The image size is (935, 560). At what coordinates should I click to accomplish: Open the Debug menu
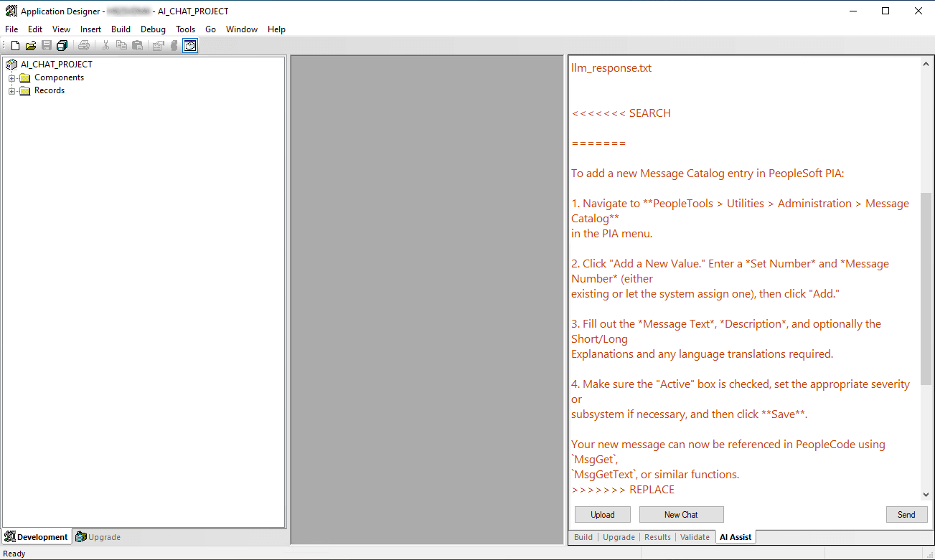pos(153,29)
